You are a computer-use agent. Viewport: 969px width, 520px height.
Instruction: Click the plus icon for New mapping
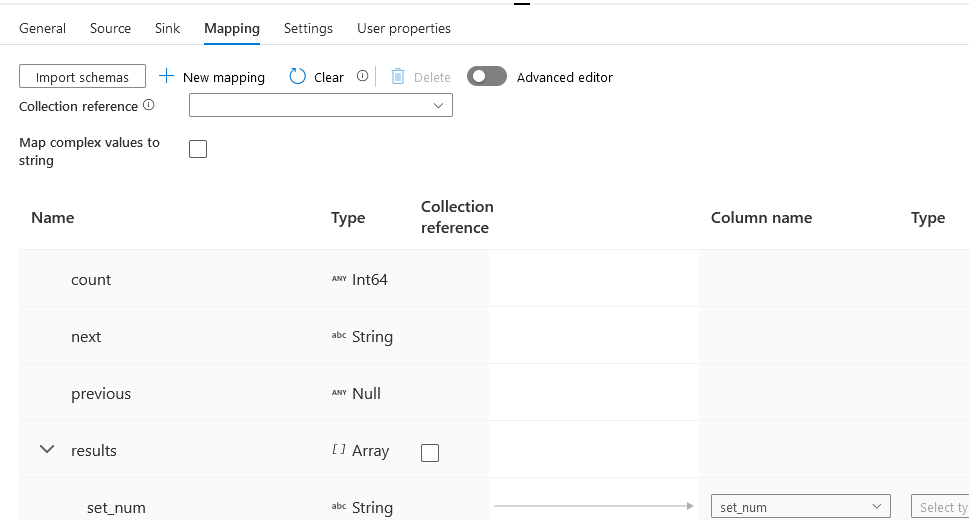pos(167,76)
